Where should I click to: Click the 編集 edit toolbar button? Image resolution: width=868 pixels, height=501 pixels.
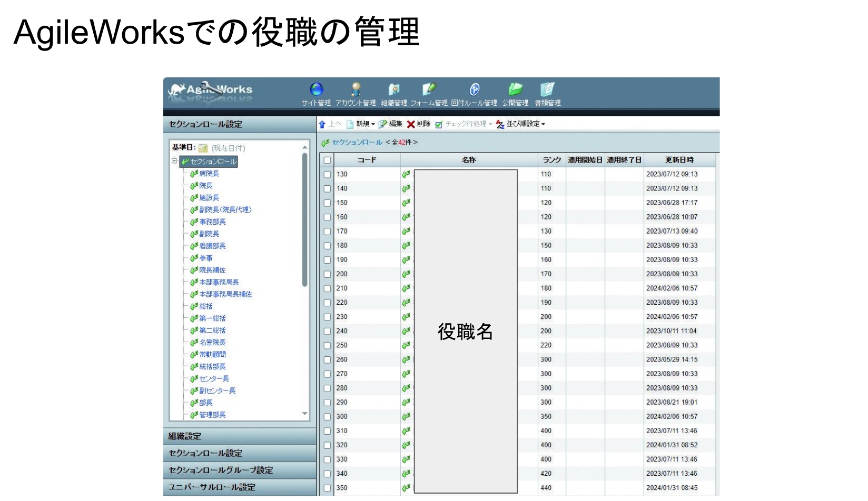[390, 124]
